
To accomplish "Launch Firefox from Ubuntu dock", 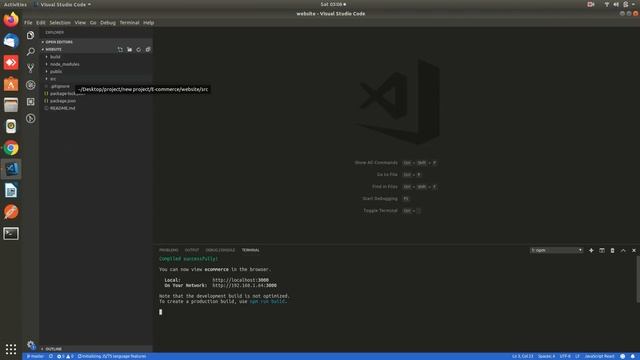I will [x=11, y=20].
